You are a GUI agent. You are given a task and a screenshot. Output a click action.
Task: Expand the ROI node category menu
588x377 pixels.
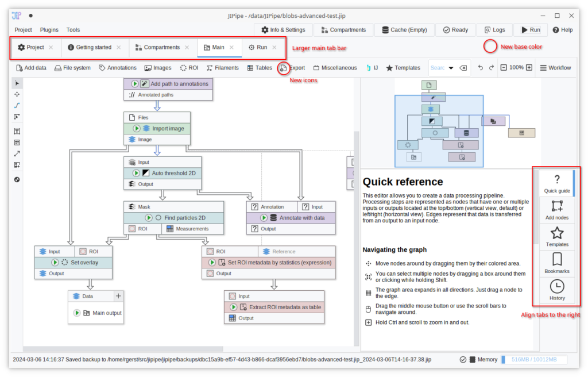pyautogui.click(x=189, y=68)
